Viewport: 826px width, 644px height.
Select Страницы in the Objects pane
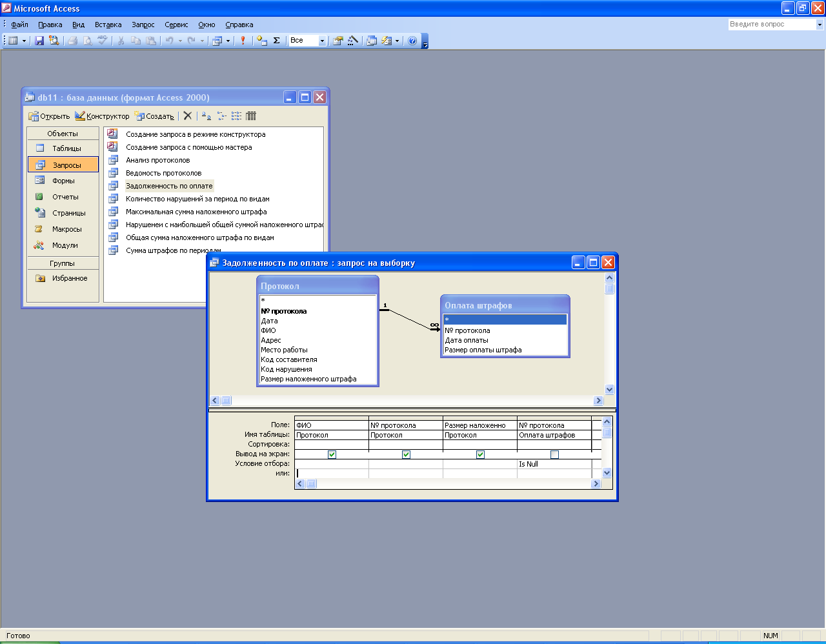tap(63, 213)
